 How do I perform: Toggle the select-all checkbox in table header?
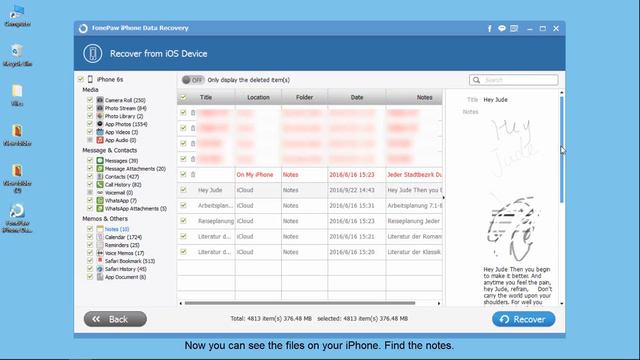[183, 98]
